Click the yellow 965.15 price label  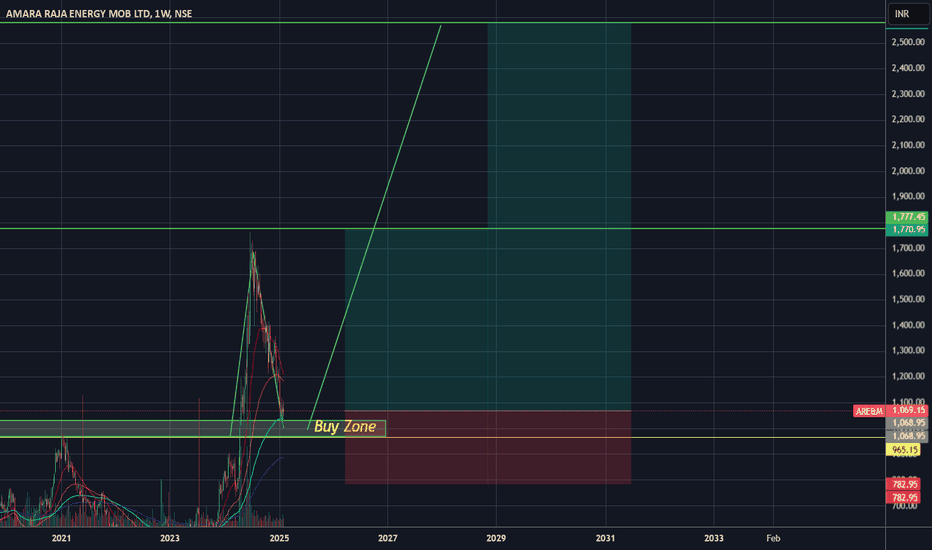click(x=903, y=450)
